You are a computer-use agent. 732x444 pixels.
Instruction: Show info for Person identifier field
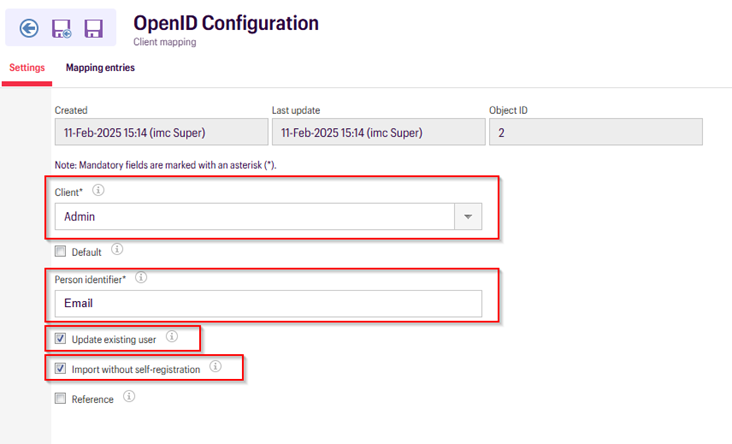[x=141, y=277]
